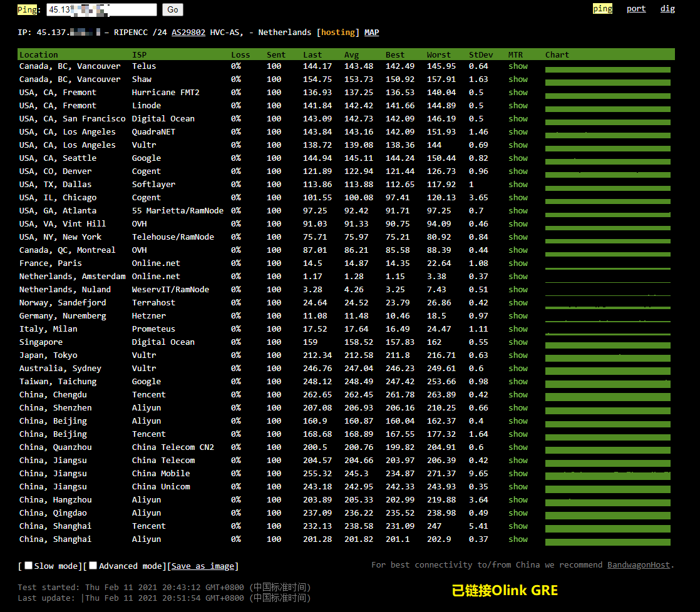
Task: Open the BandwagonHost recommendation link
Action: 639,564
